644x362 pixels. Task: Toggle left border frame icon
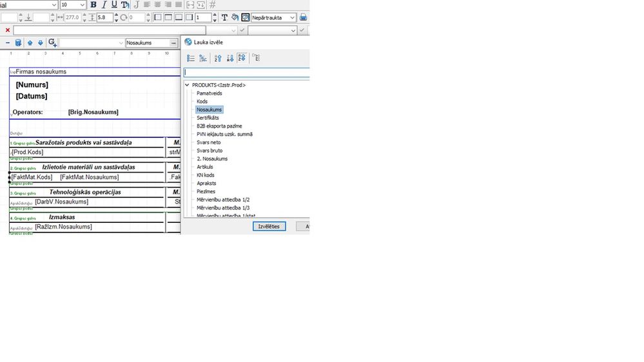158,17
